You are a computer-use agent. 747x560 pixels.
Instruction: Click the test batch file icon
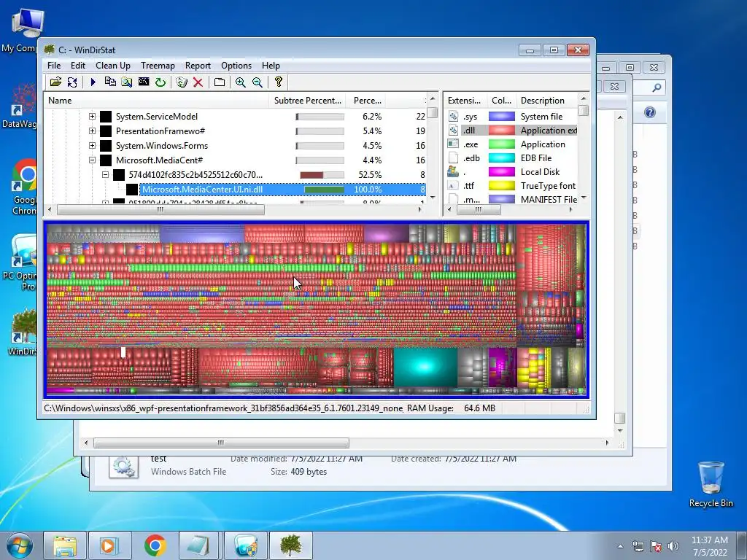(124, 467)
